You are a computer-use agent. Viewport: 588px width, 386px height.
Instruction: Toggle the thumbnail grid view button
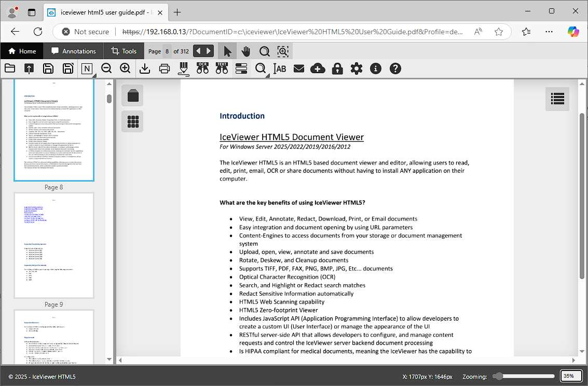click(132, 121)
